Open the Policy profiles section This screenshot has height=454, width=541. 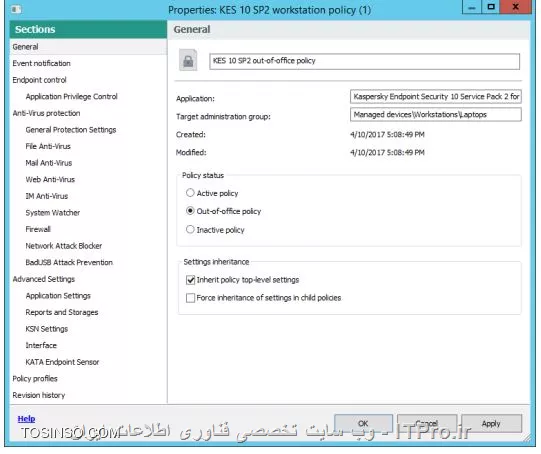point(35,378)
